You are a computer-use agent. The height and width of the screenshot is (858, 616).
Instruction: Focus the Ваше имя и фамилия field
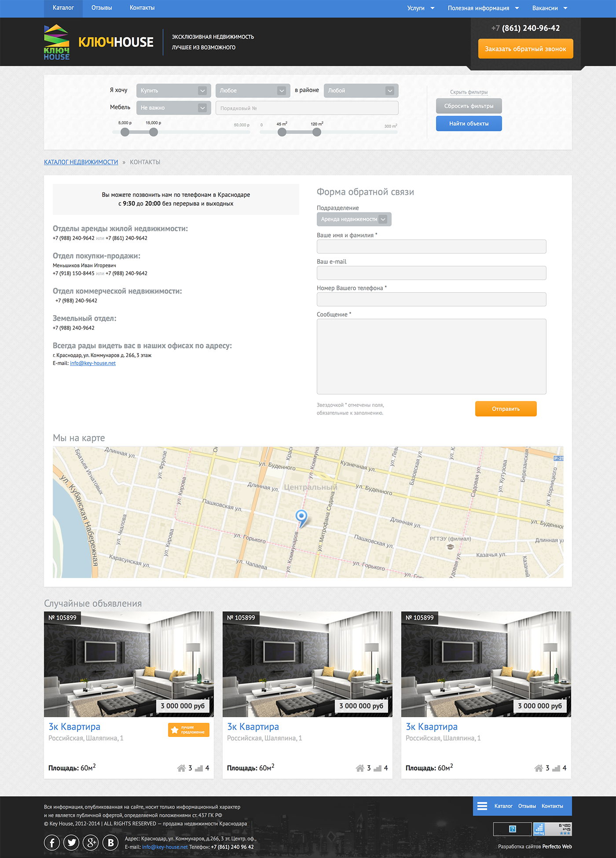432,247
